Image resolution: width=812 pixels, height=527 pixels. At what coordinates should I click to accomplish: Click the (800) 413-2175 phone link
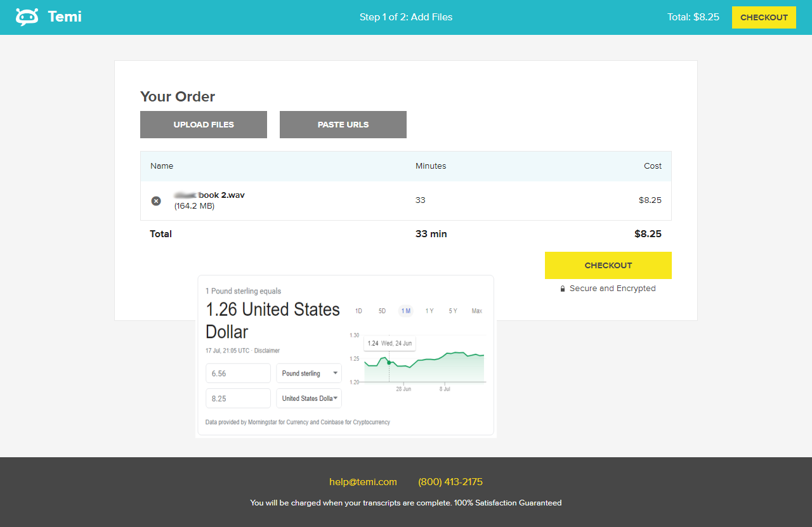(x=450, y=482)
